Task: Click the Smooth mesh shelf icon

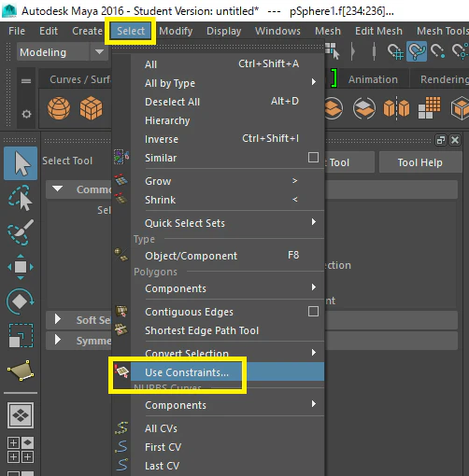Action: coord(430,107)
